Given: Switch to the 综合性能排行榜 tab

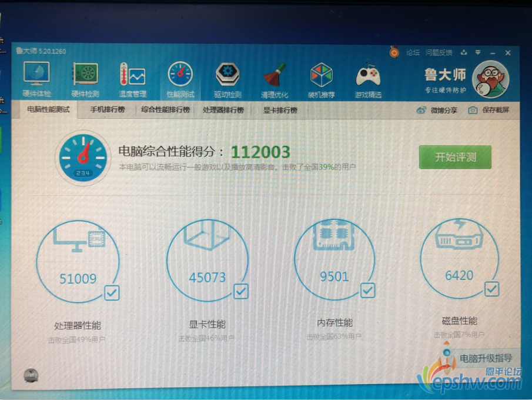Looking at the screenshot, I should coord(165,109).
